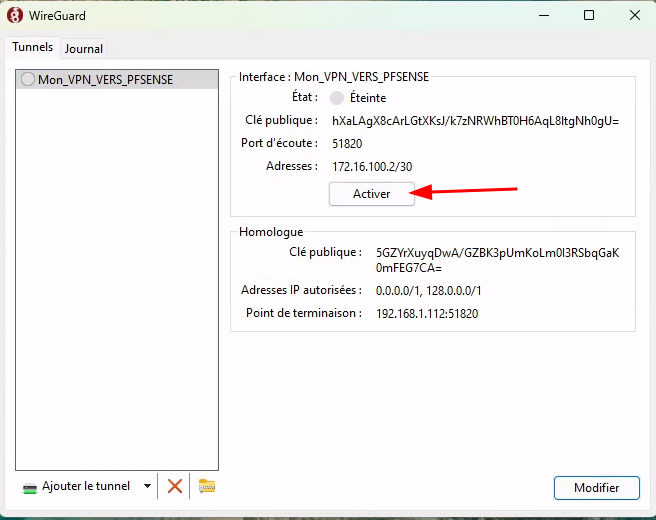Activate the tunnel with the Activer button

(371, 194)
